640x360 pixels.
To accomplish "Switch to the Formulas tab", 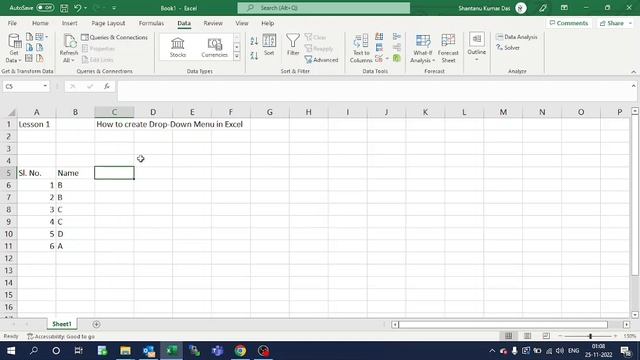I will [151, 23].
